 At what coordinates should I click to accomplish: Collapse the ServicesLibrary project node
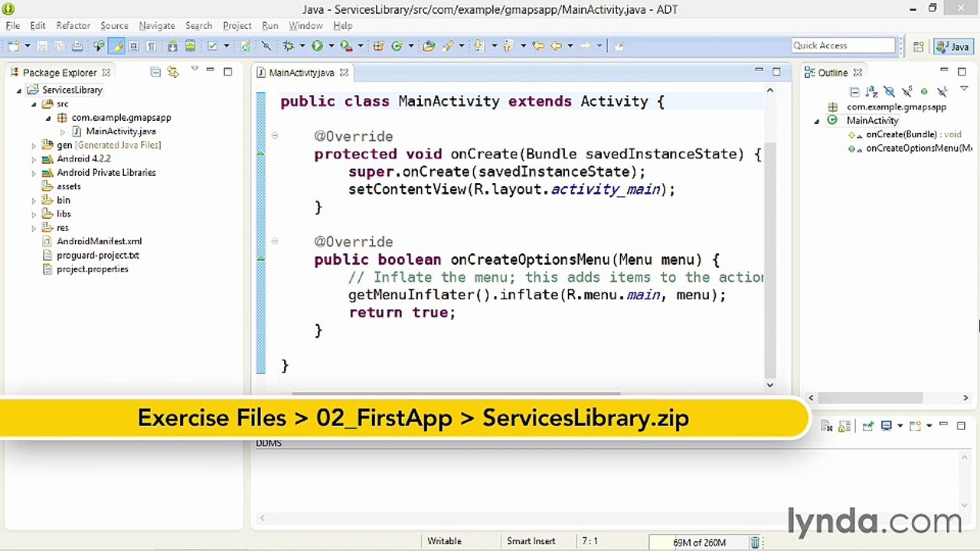19,90
